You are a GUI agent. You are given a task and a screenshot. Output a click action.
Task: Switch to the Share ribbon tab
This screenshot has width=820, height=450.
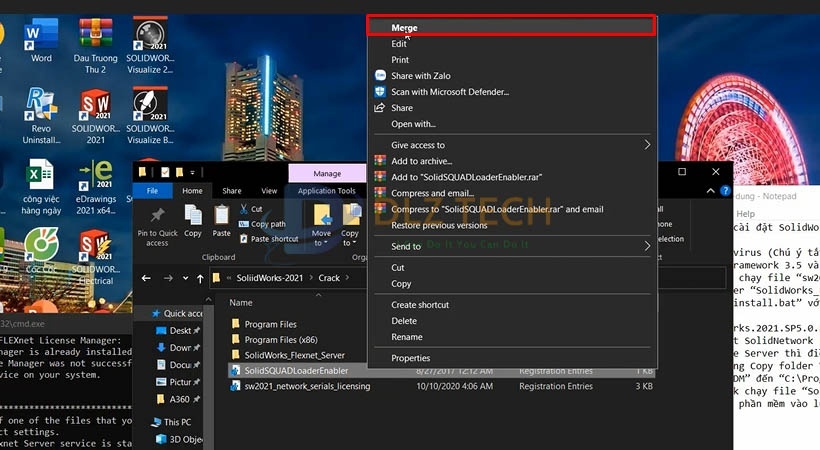[232, 191]
